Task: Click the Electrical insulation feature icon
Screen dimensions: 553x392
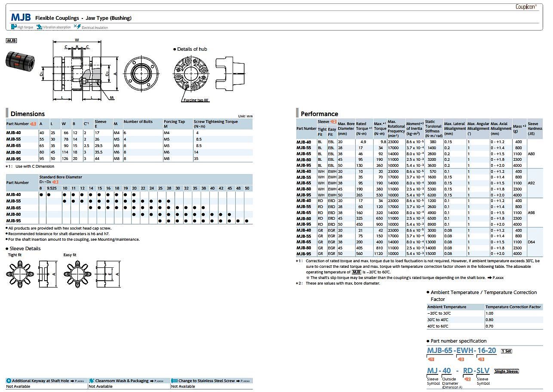Action: coord(77,27)
